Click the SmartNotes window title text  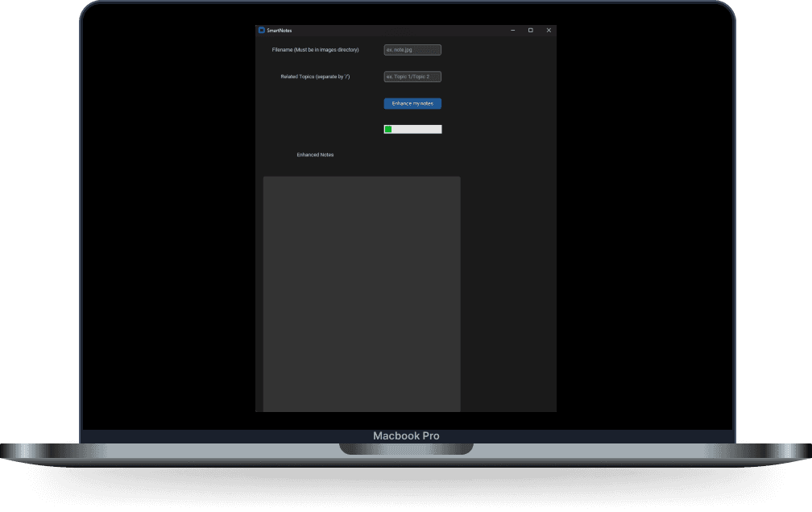click(280, 31)
